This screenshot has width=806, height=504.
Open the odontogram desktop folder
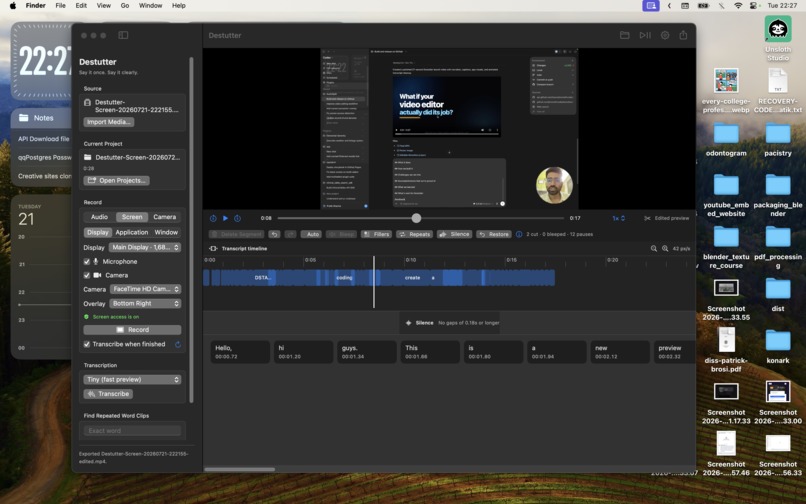click(726, 134)
